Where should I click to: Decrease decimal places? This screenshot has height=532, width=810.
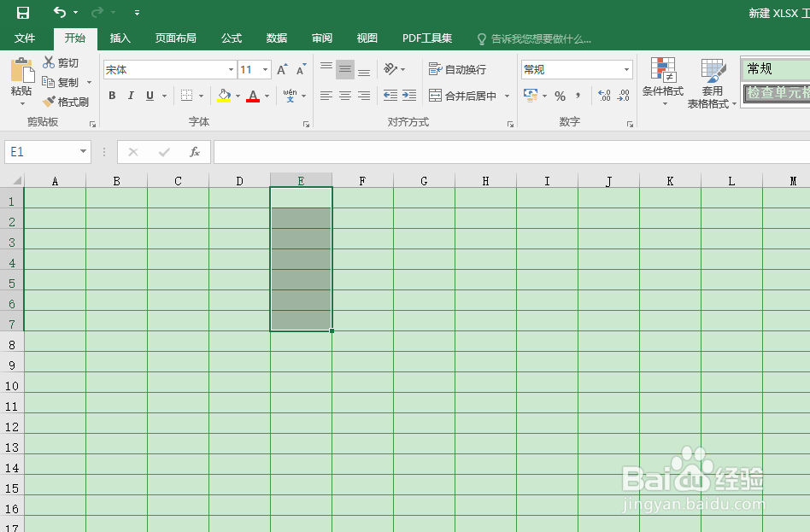coord(624,96)
